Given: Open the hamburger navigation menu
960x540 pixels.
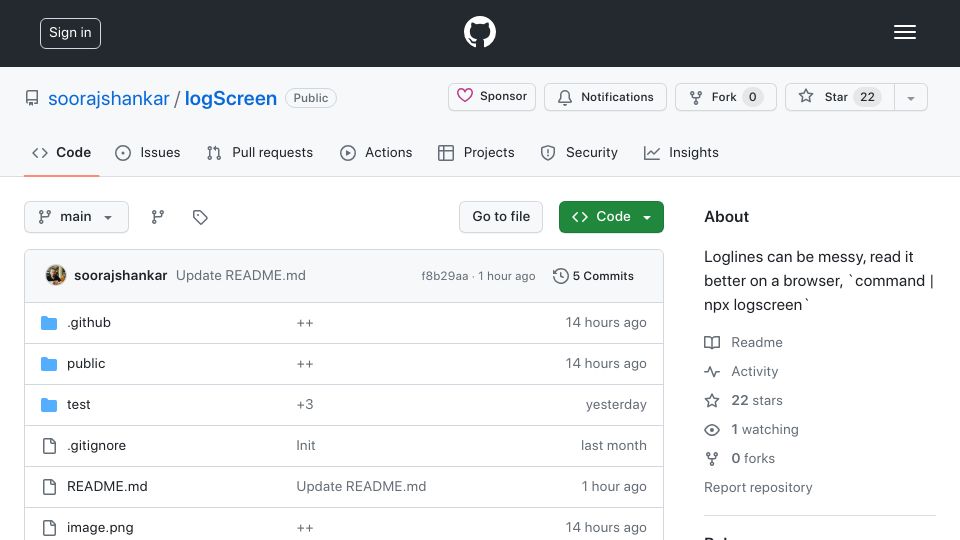Looking at the screenshot, I should coord(904,32).
